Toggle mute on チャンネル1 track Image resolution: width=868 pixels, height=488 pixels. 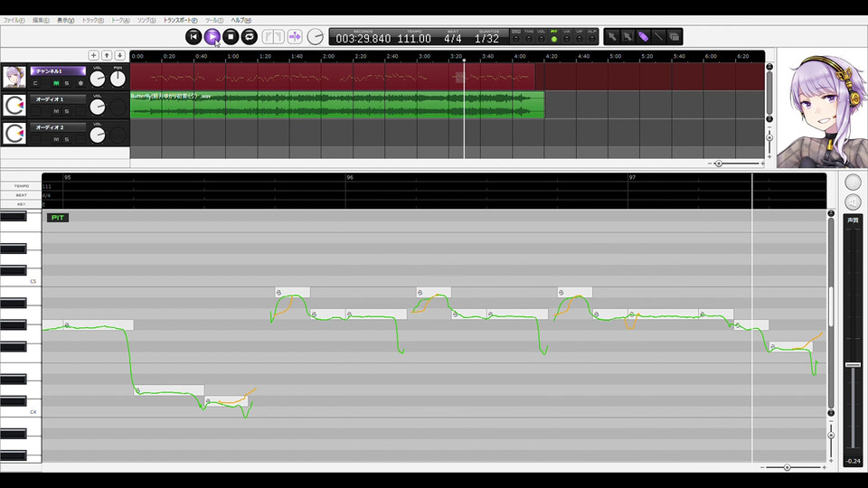tap(56, 83)
